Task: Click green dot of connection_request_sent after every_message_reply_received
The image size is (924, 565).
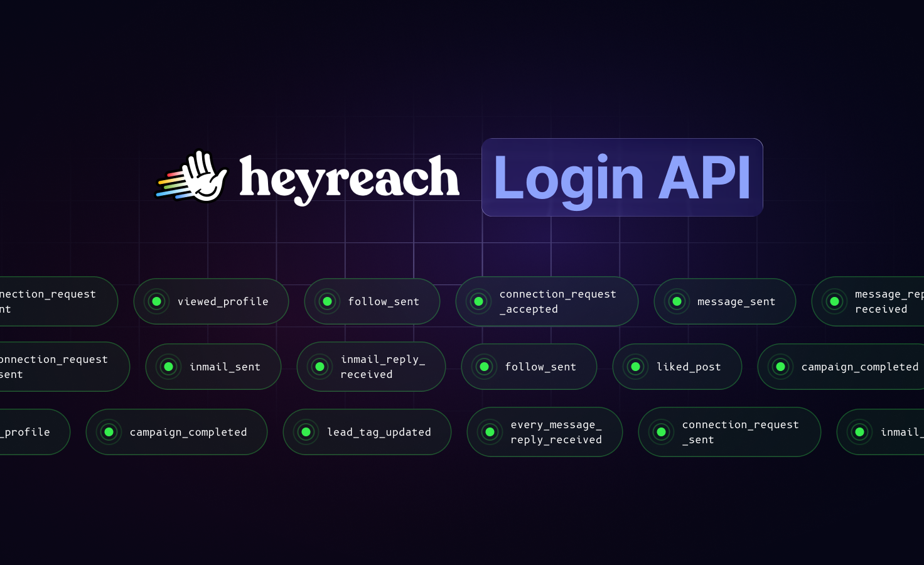Action: tap(662, 432)
